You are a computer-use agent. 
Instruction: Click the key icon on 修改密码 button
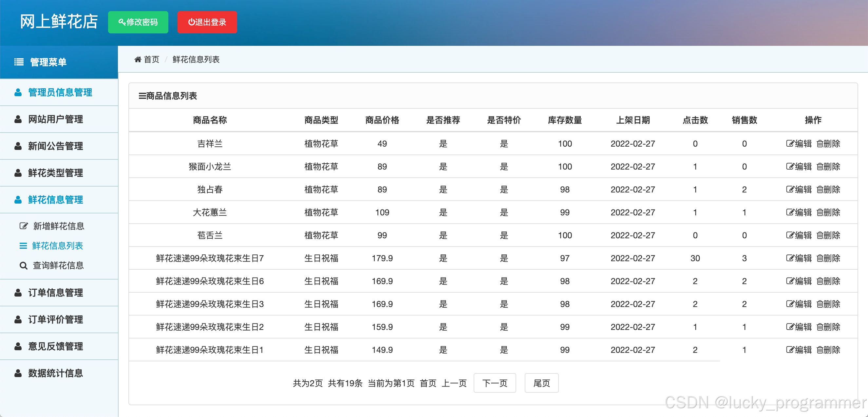tap(122, 22)
